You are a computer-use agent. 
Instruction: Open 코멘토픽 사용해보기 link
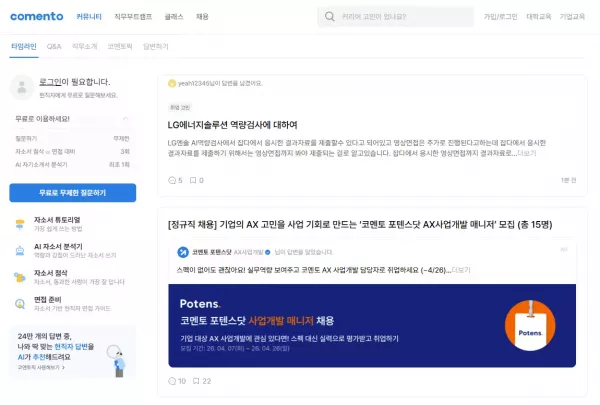pos(41,367)
